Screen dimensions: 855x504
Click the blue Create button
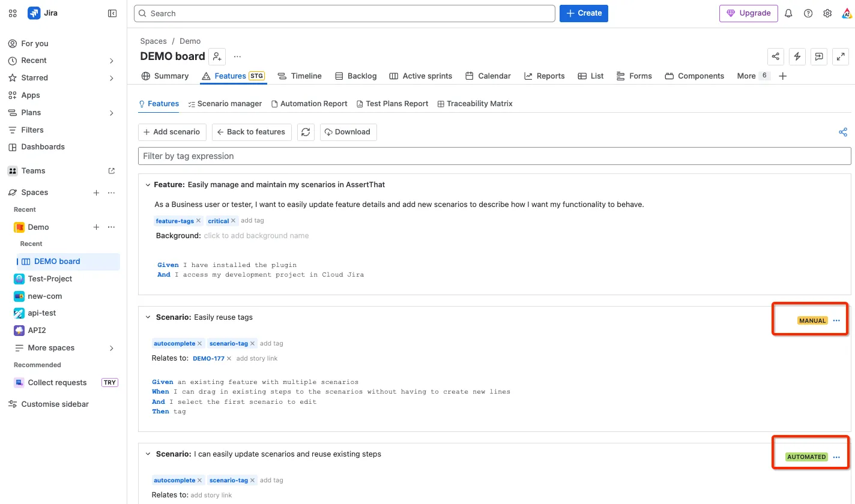pos(584,13)
